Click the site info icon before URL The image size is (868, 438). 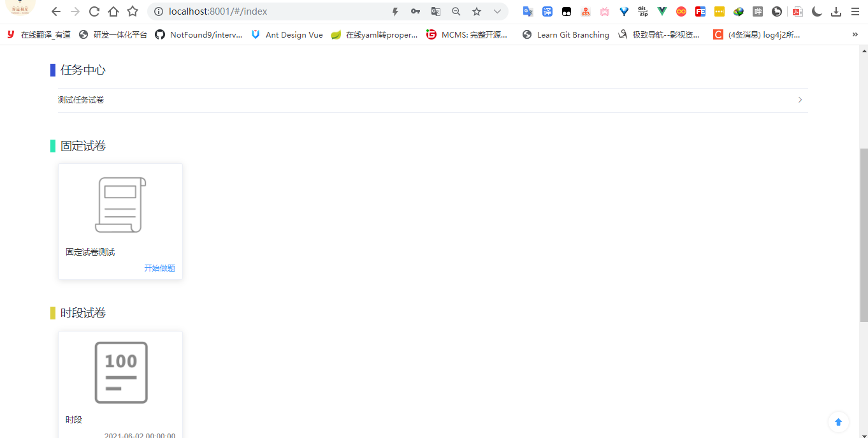158,11
